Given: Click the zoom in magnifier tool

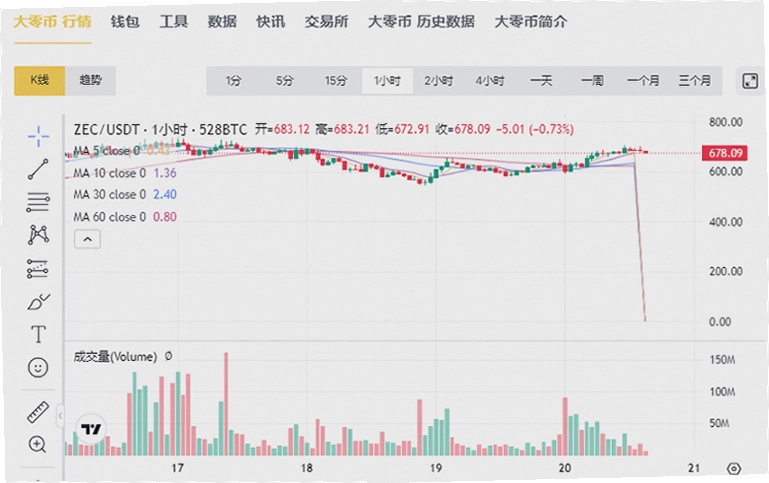Looking at the screenshot, I should (38, 444).
